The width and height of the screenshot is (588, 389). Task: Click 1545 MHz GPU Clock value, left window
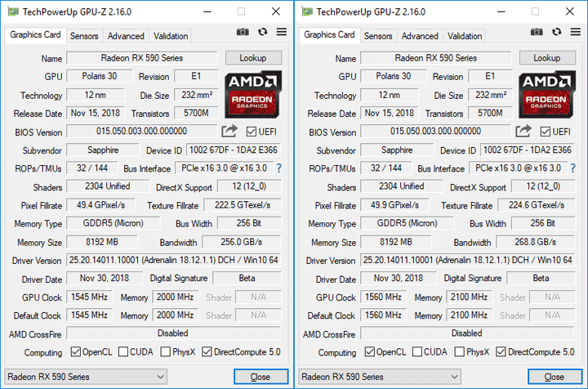pyautogui.click(x=89, y=297)
